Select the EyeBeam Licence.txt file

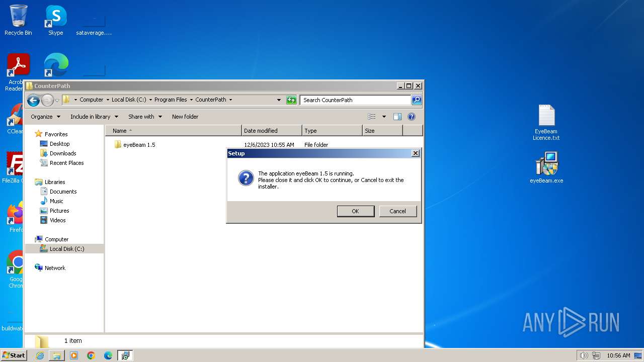(546, 122)
